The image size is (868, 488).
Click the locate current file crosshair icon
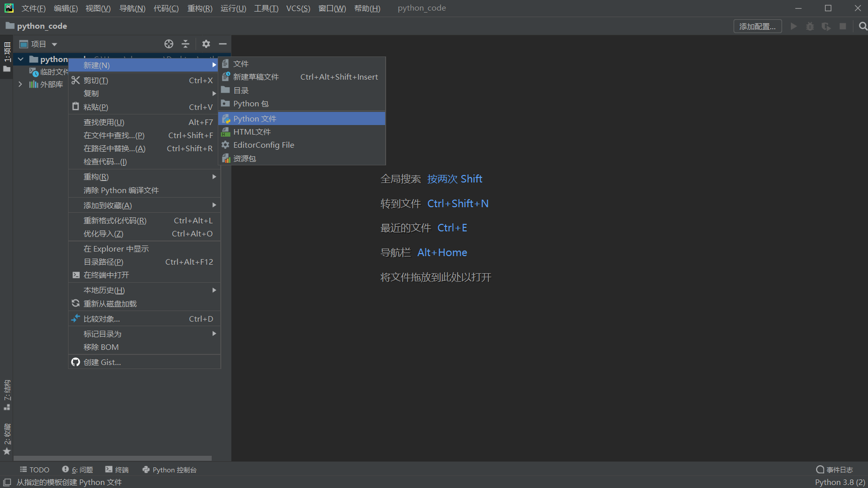tap(169, 44)
